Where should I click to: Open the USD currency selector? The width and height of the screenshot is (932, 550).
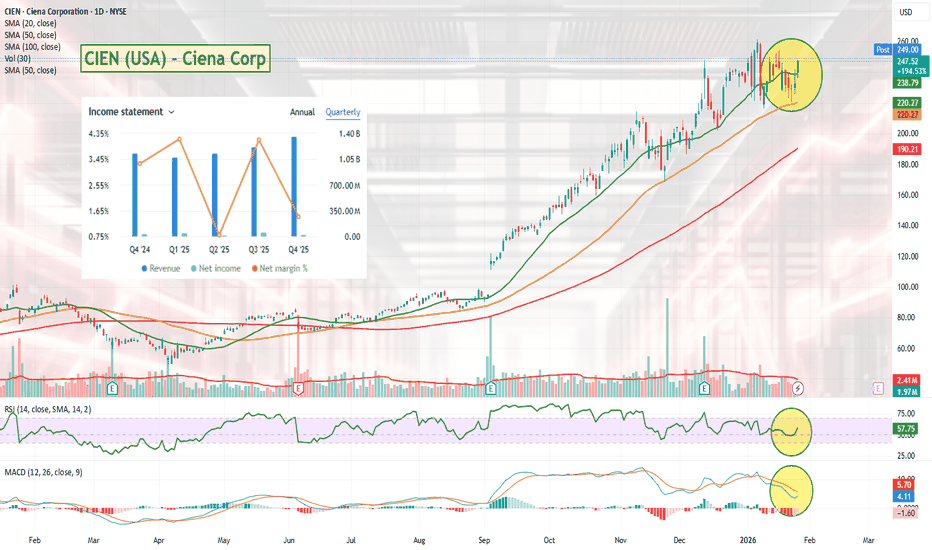pos(910,12)
